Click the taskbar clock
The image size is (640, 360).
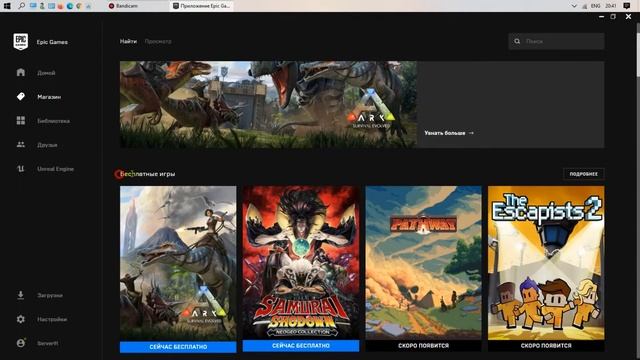[x=611, y=6]
